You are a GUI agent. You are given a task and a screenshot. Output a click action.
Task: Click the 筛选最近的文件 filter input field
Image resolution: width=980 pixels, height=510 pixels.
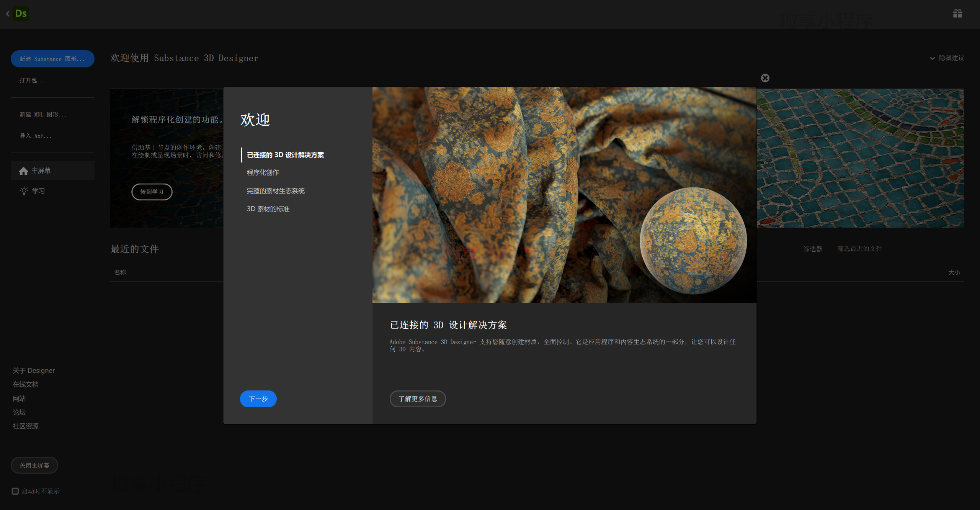[x=899, y=249]
